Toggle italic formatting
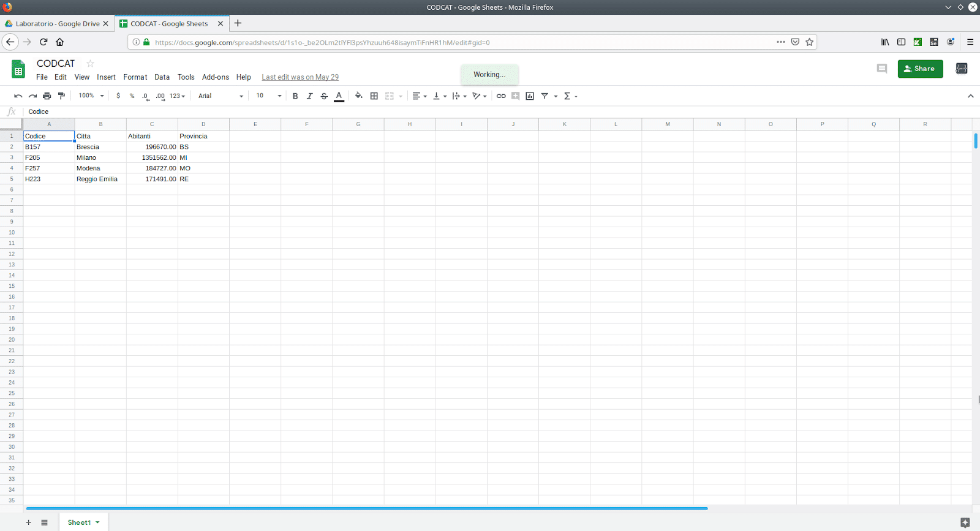Image resolution: width=980 pixels, height=531 pixels. tap(310, 96)
